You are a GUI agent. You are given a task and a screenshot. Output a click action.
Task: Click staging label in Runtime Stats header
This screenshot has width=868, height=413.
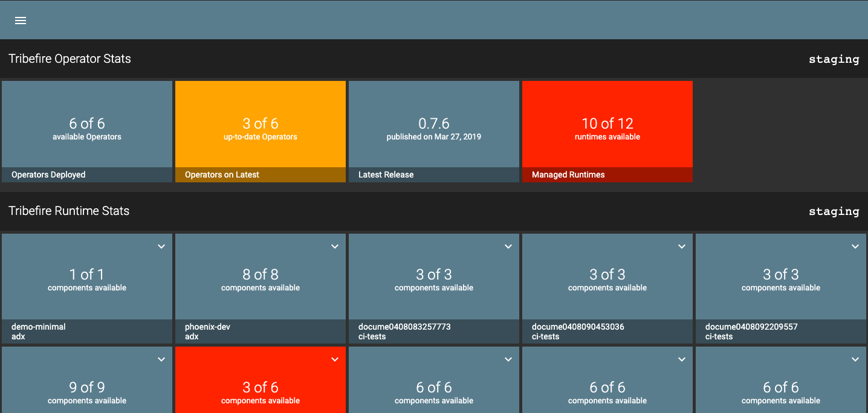pos(834,211)
